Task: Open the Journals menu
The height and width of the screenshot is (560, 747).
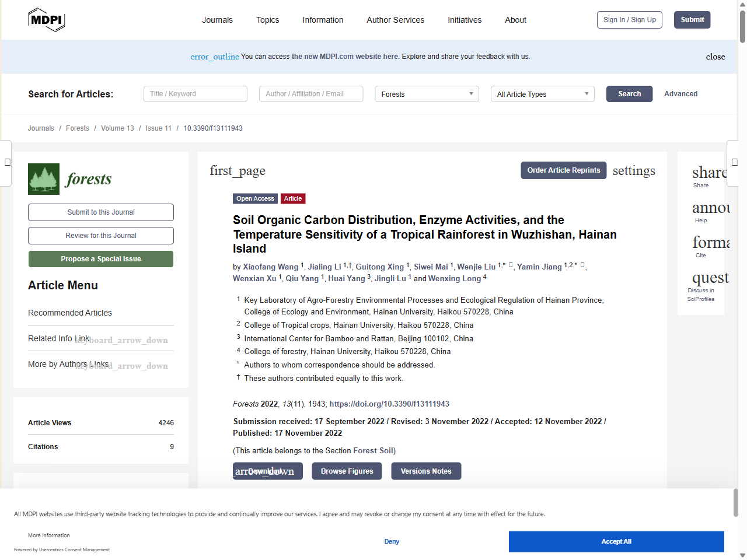Action: click(x=217, y=20)
